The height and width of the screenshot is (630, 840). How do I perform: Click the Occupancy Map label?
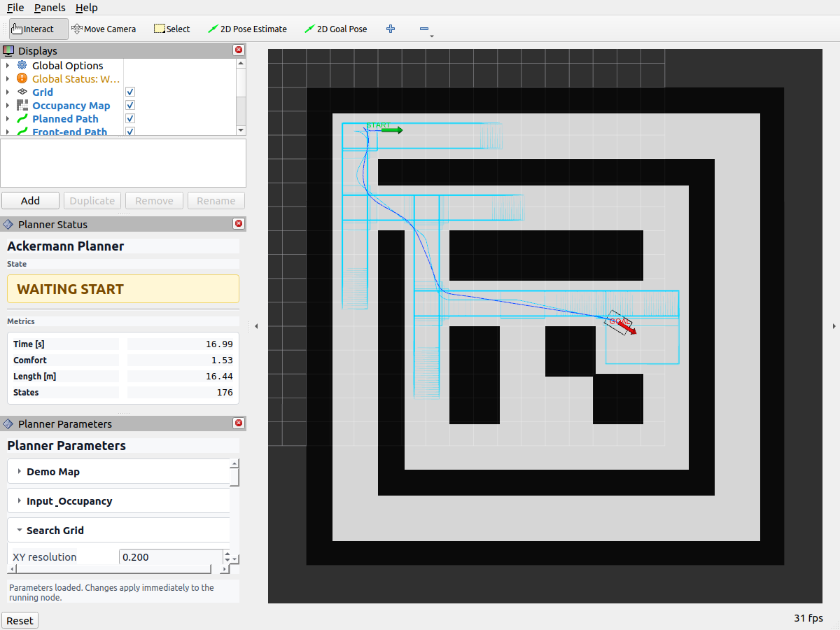tap(71, 105)
